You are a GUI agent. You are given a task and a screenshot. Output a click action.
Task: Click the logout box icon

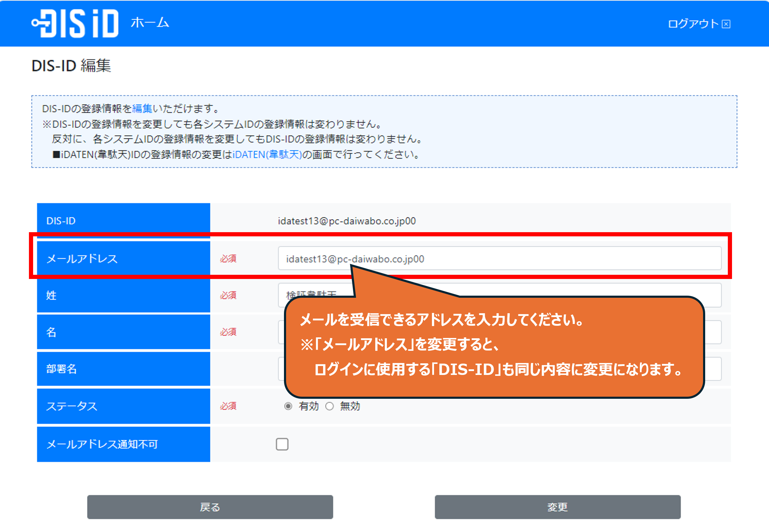point(726,24)
